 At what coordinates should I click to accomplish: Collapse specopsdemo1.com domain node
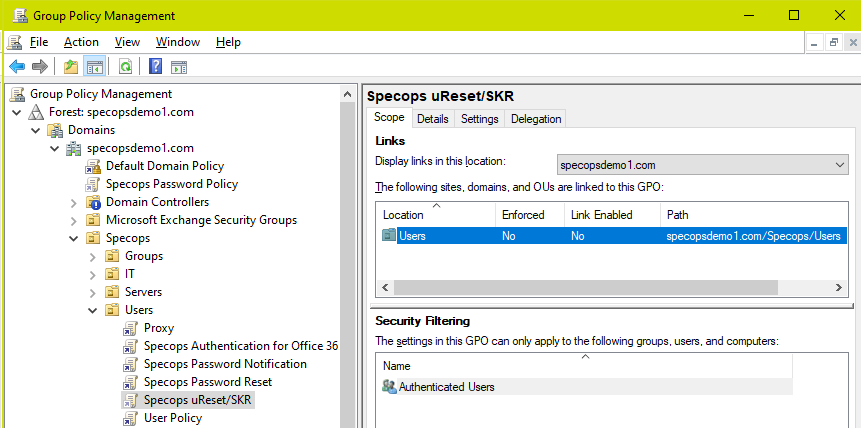54,149
